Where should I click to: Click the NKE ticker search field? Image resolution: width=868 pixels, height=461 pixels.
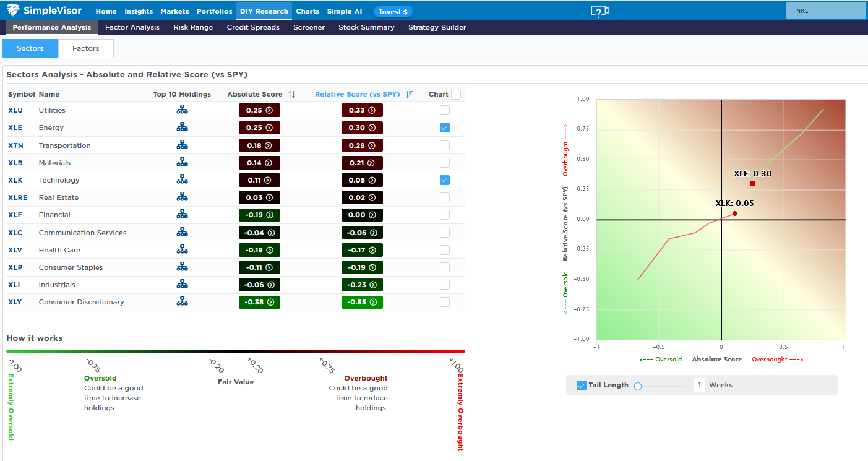click(825, 11)
